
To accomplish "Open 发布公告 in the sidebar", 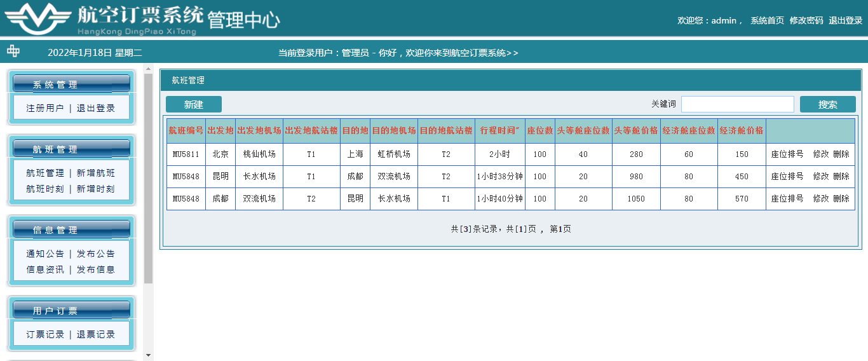I will point(96,254).
